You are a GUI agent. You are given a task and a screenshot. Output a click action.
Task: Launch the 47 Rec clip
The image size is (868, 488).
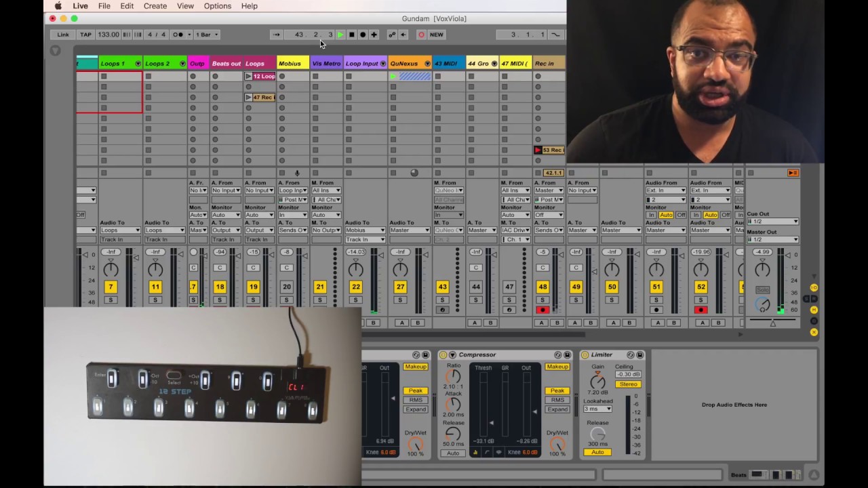coord(248,98)
